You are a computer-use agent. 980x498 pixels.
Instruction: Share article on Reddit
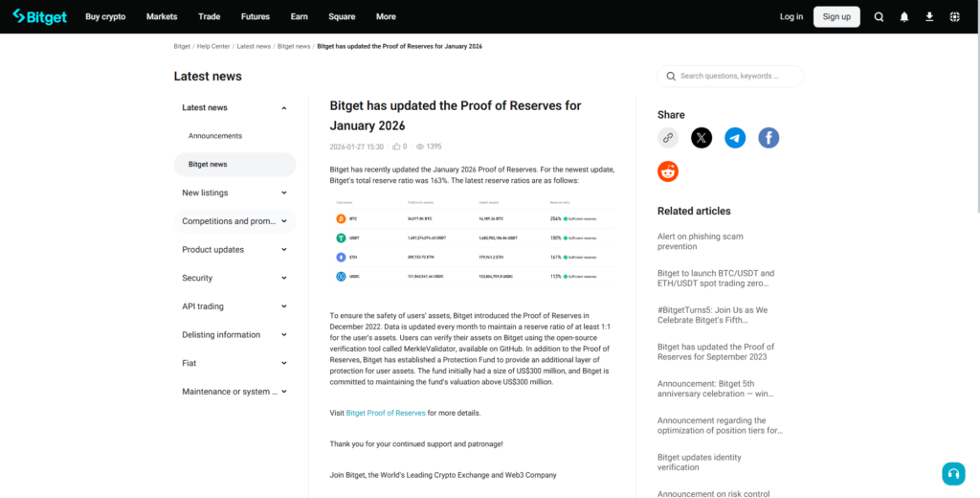tap(667, 171)
